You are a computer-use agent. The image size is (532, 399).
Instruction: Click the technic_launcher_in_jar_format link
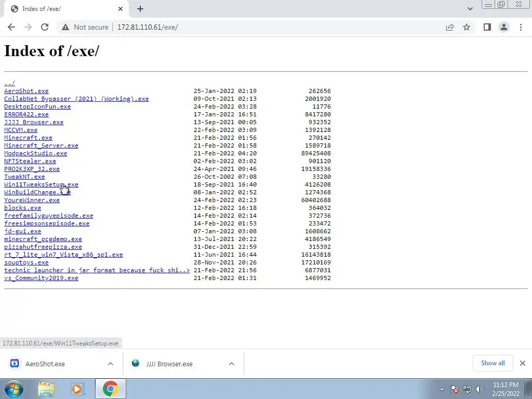[97, 270]
